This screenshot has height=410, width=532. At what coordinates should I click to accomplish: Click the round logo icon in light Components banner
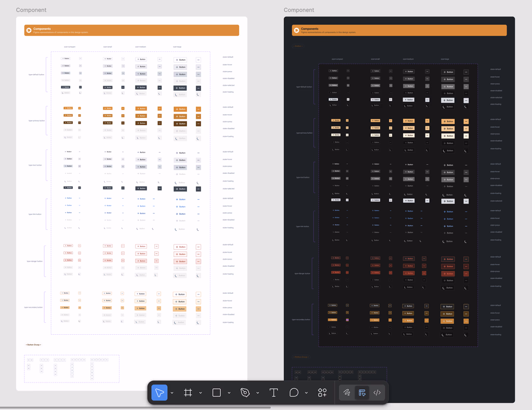point(29,30)
